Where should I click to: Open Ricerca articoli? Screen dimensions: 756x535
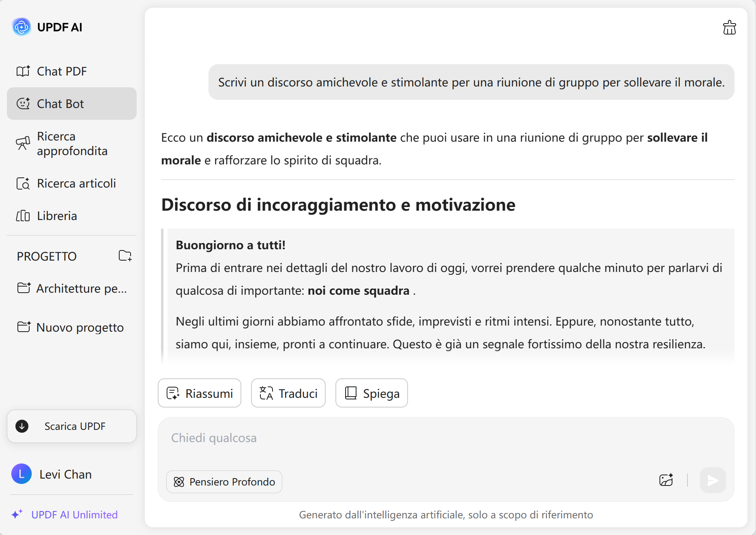click(76, 183)
